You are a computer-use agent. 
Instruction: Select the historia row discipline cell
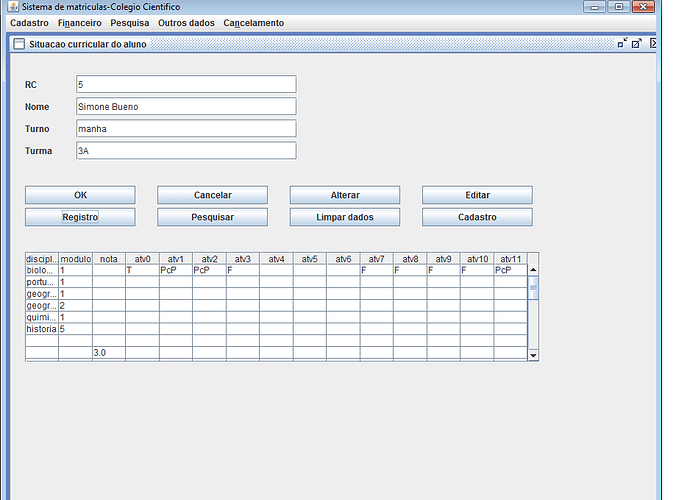pos(42,329)
